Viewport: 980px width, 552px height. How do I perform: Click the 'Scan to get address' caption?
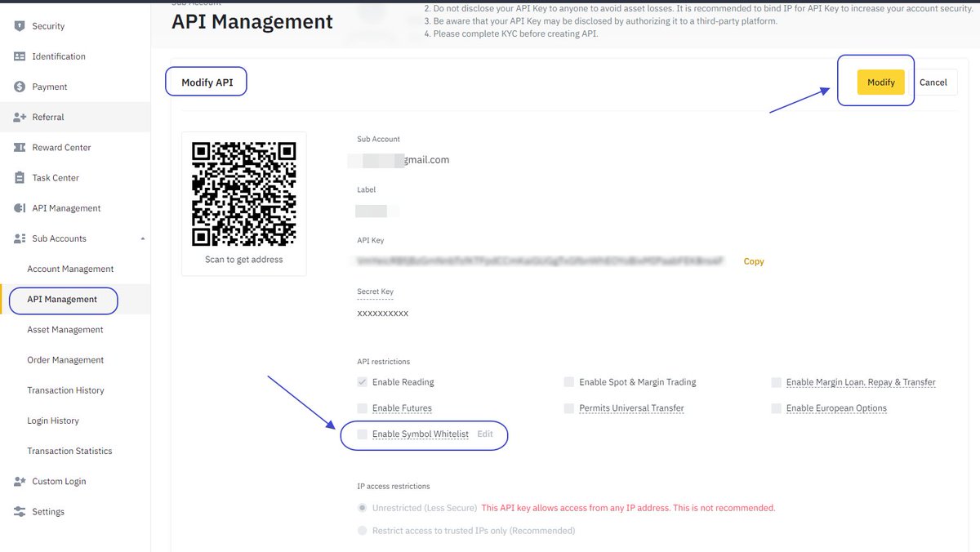coord(243,260)
